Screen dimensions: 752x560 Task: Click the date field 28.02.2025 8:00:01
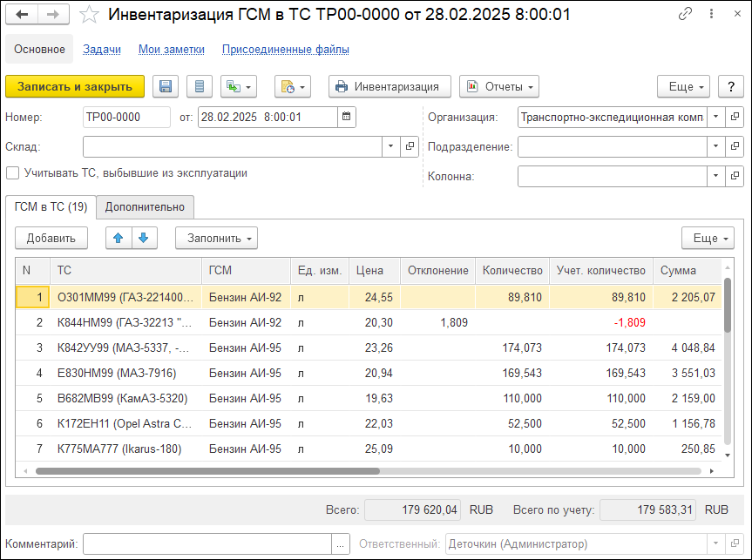click(268, 117)
